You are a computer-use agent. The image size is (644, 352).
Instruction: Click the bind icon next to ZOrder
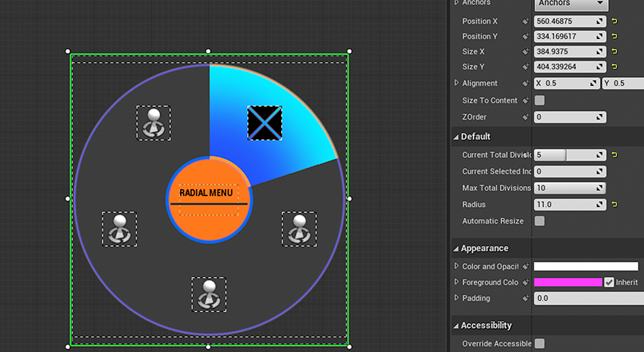[x=526, y=117]
